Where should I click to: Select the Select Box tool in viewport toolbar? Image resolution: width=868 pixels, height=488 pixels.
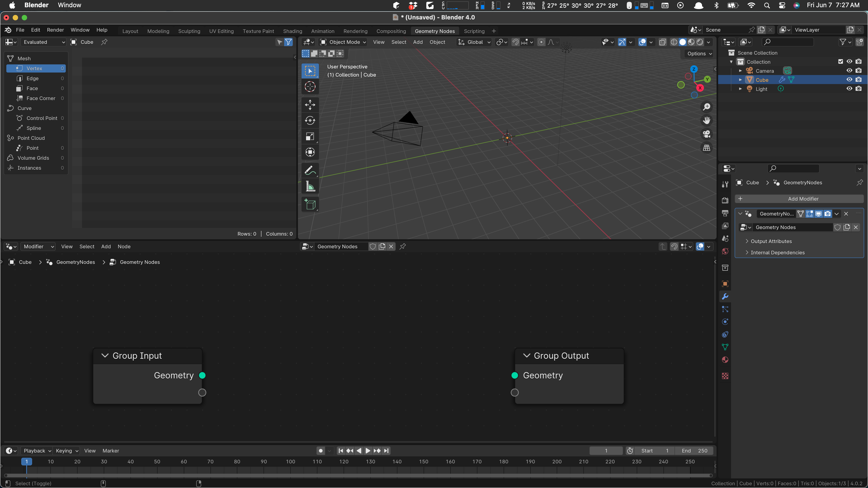310,71
